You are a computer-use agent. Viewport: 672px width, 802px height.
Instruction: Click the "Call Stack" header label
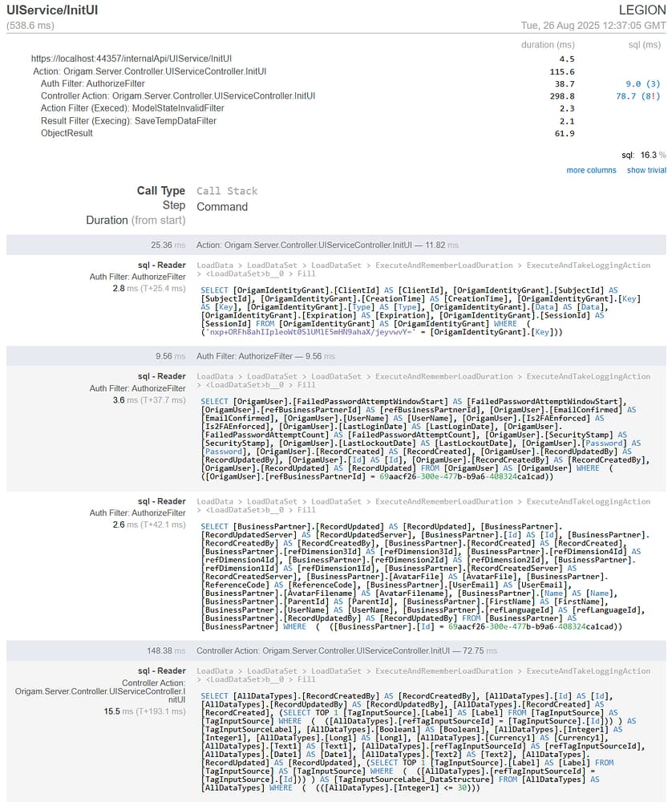(x=227, y=191)
